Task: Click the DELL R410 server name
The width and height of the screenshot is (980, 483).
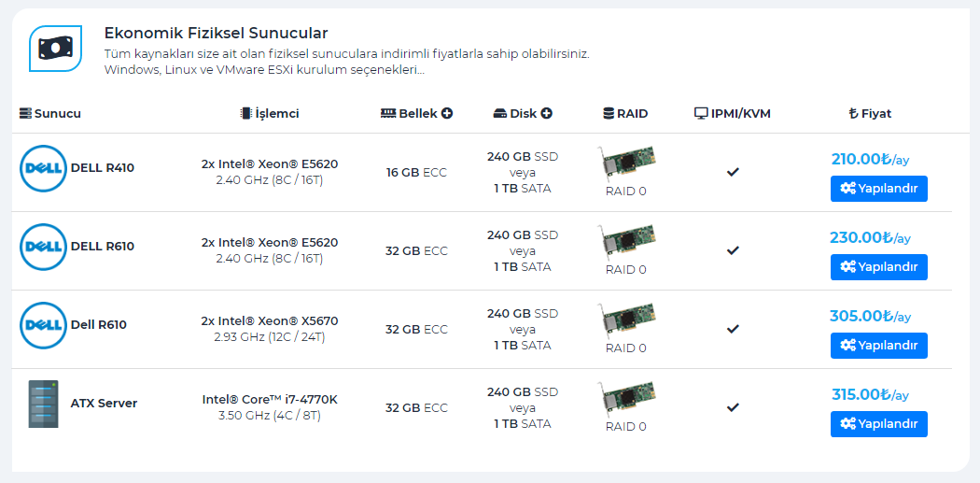Action: 103,167
